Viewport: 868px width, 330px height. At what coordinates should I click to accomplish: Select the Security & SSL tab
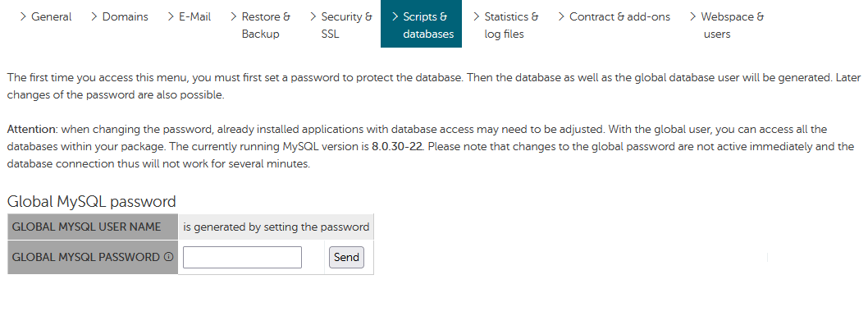(x=346, y=25)
